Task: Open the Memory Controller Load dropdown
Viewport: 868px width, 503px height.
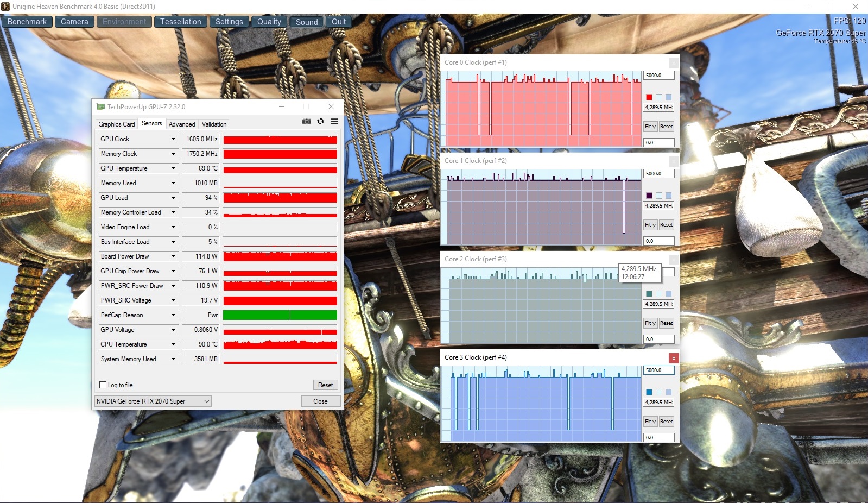Action: coord(173,212)
